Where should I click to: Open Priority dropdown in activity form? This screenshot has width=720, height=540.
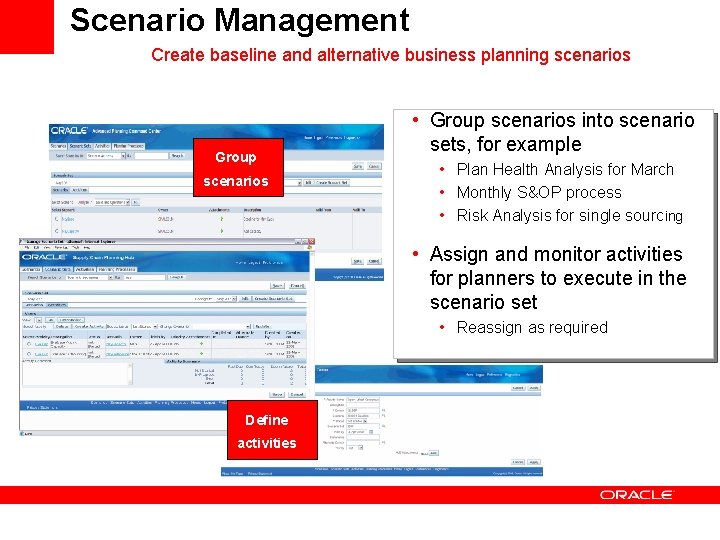(x=355, y=448)
